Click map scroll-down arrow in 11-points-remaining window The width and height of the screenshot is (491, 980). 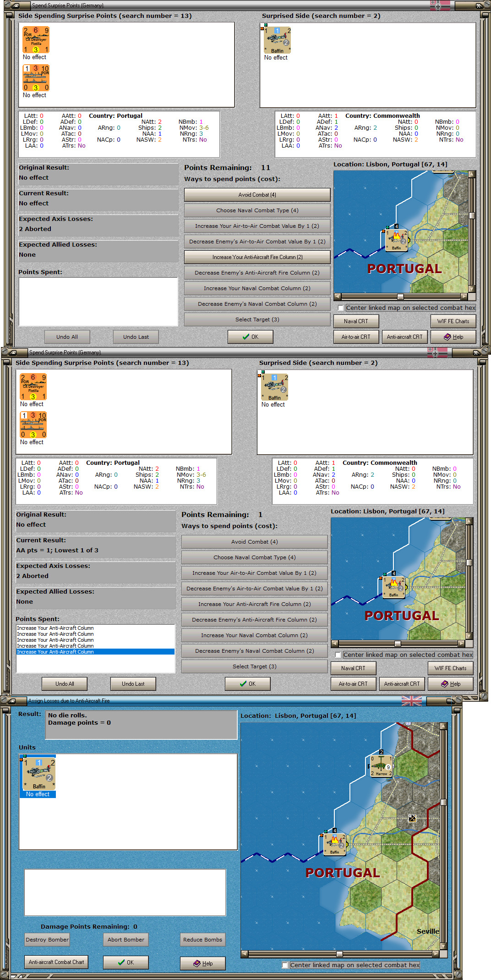pyautogui.click(x=472, y=289)
